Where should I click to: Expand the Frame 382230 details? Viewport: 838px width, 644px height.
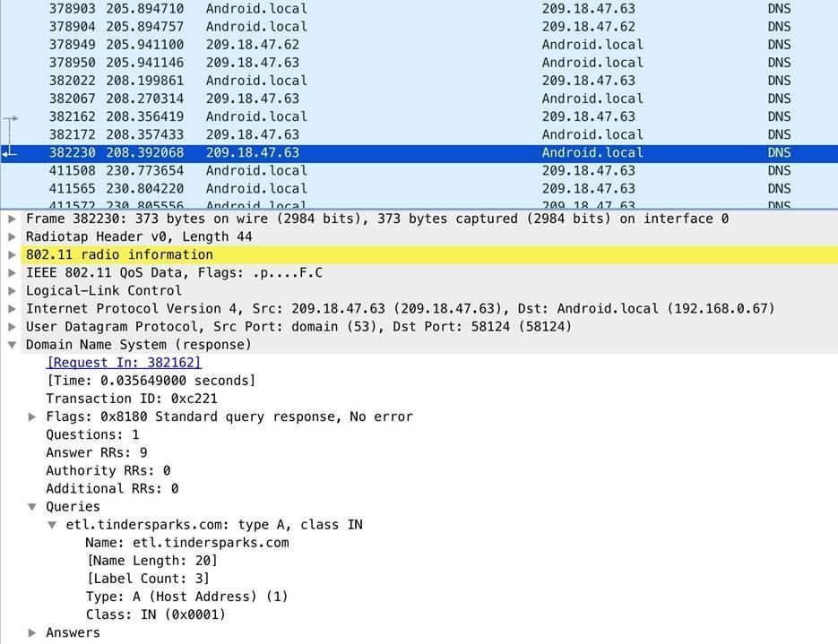click(12, 219)
